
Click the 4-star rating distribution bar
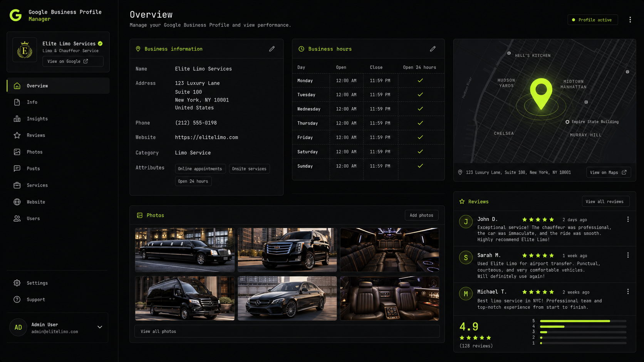pyautogui.click(x=583, y=327)
